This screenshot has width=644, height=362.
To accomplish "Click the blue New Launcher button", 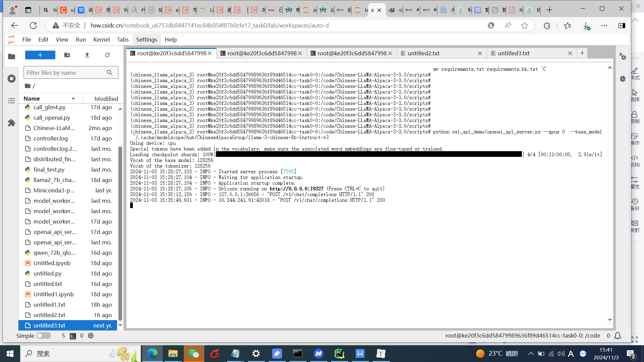I will point(40,55).
